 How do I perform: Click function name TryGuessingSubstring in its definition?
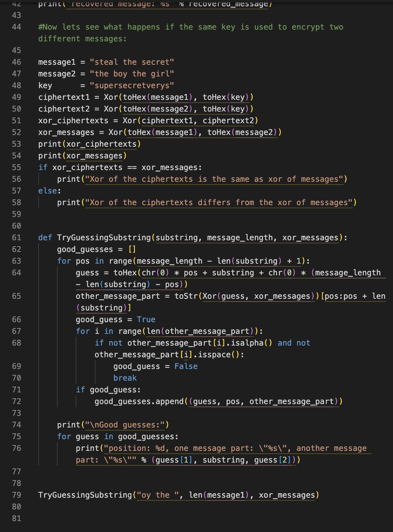click(x=104, y=238)
